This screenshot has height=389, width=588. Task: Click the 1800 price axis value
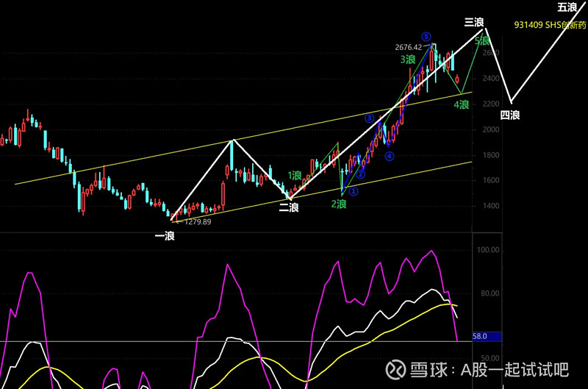click(x=491, y=155)
